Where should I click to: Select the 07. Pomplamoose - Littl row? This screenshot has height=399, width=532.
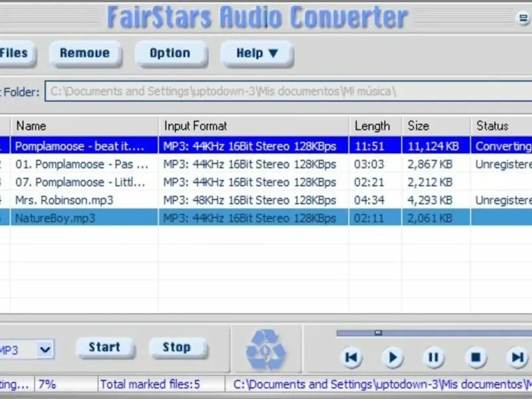[266, 182]
